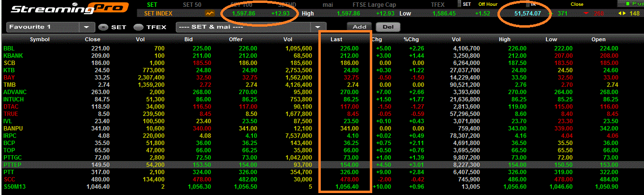Expand the SET & mai symbol dropdown
The height and width of the screenshot is (195, 644).
click(317, 27)
